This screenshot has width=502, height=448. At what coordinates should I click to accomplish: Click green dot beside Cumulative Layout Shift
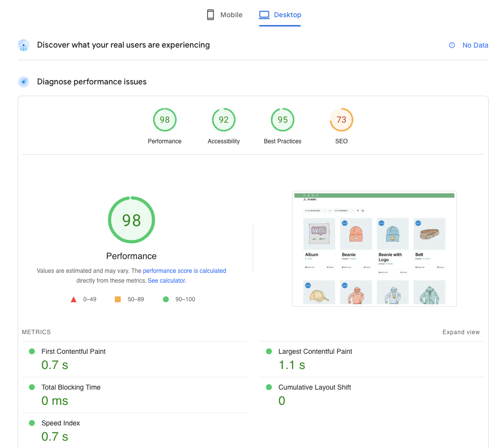coord(269,387)
